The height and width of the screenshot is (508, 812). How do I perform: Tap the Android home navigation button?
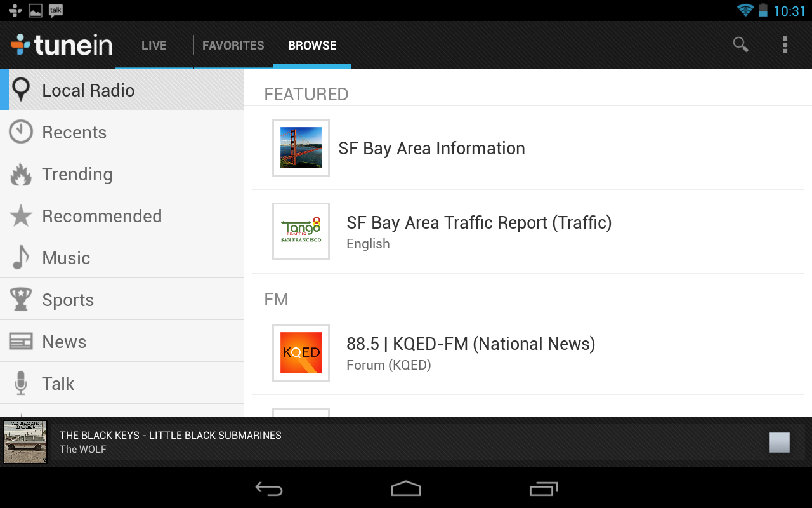406,488
